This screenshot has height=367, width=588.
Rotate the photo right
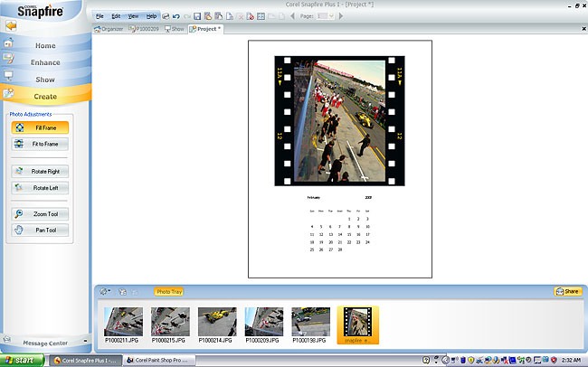pos(40,171)
